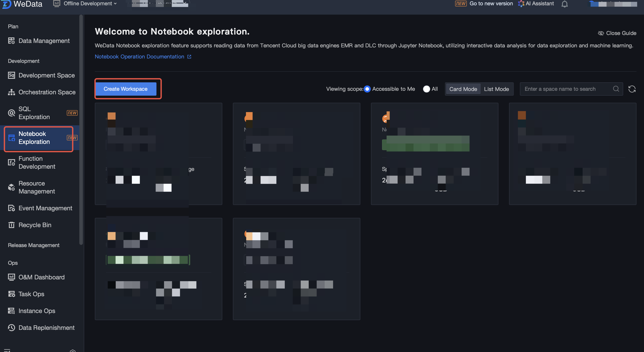Select the All viewing scope
This screenshot has width=644, height=352.
pos(426,89)
